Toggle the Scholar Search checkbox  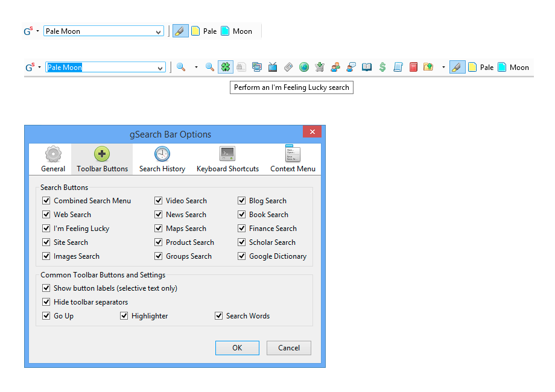click(241, 242)
